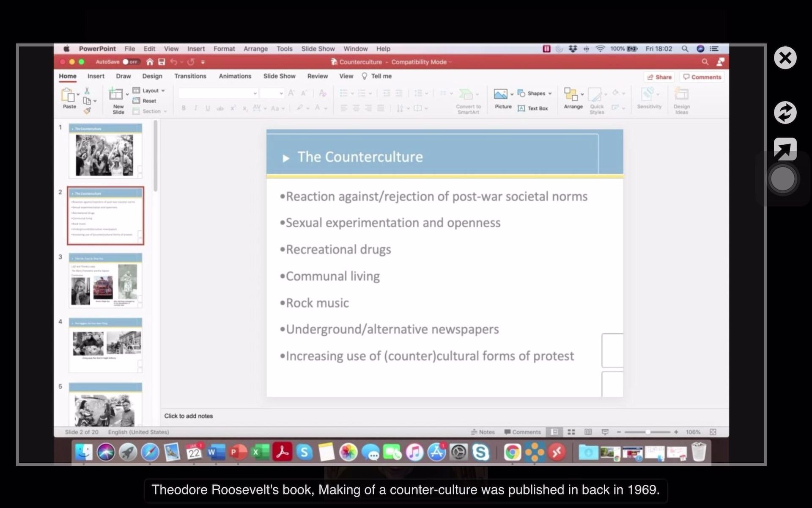Click the Notes button in status bar
812x508 pixels.
tap(482, 432)
